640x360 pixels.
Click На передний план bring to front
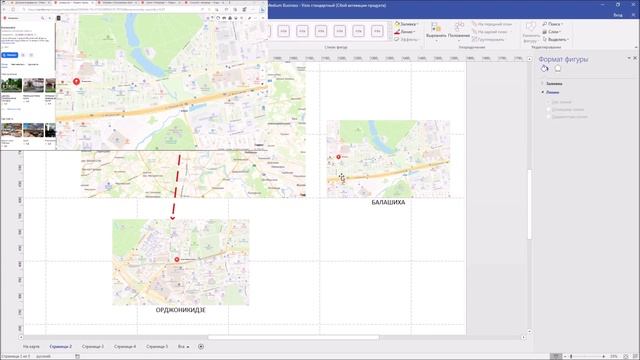pos(492,24)
